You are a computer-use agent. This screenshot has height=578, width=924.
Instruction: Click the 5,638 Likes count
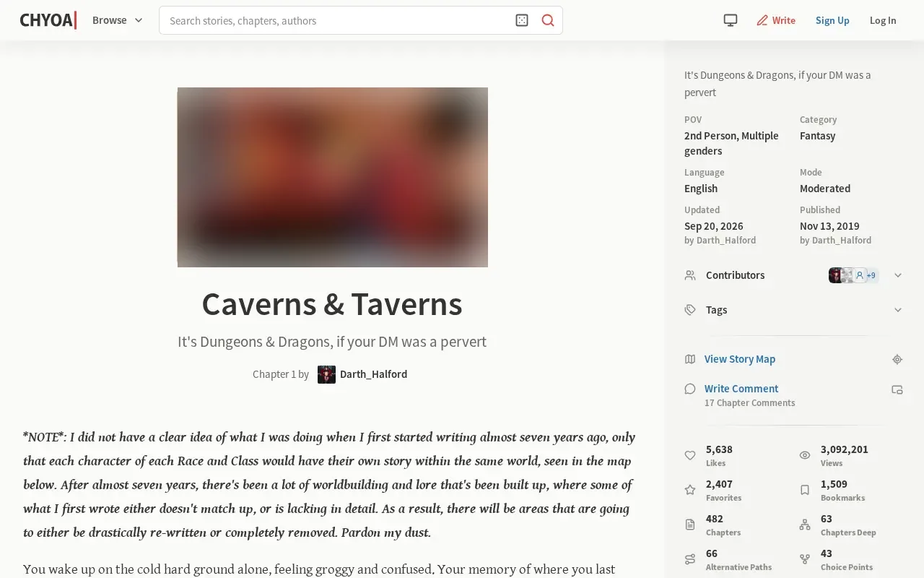point(719,449)
